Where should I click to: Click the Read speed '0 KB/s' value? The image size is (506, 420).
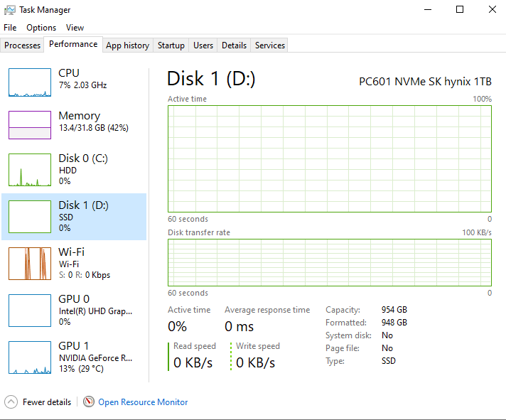[x=193, y=362]
